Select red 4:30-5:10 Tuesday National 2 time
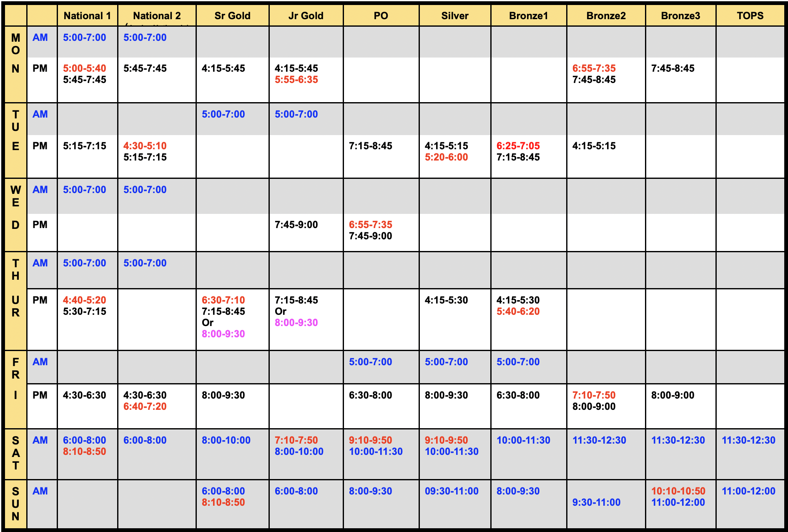 pos(145,146)
